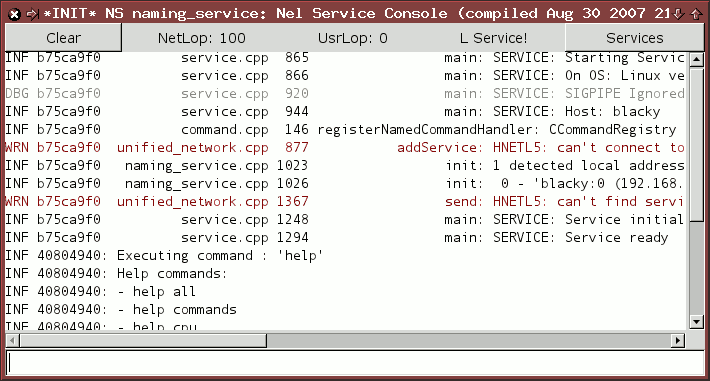Click the window title 'Nel Service Console'

[361, 14]
